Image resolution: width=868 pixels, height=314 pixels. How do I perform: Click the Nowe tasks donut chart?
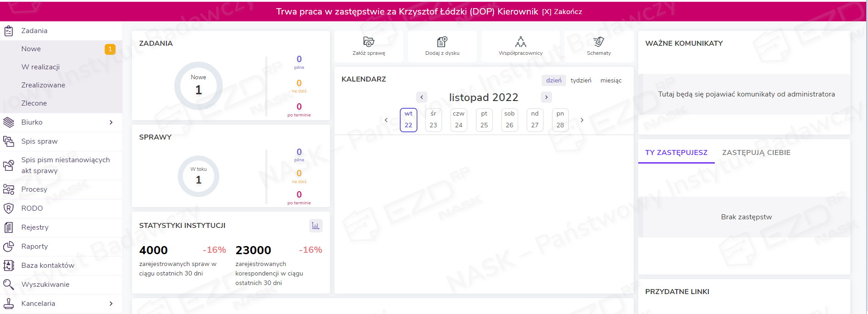[x=199, y=86]
